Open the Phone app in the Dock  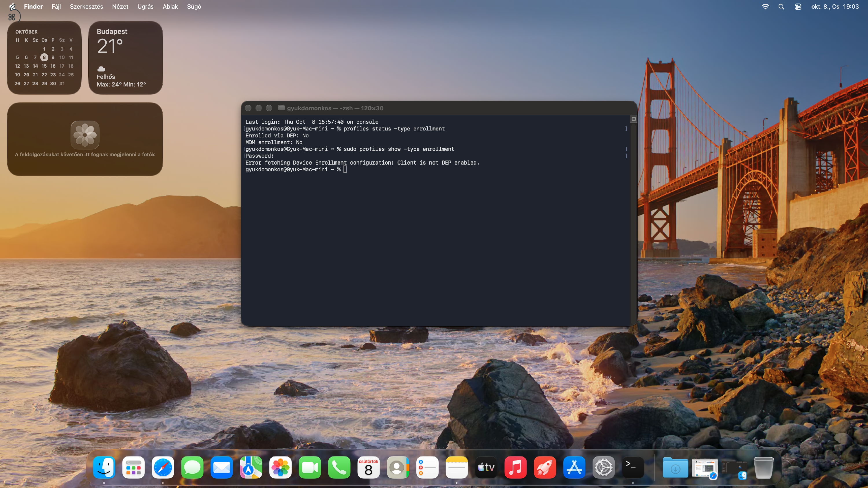[339, 467]
